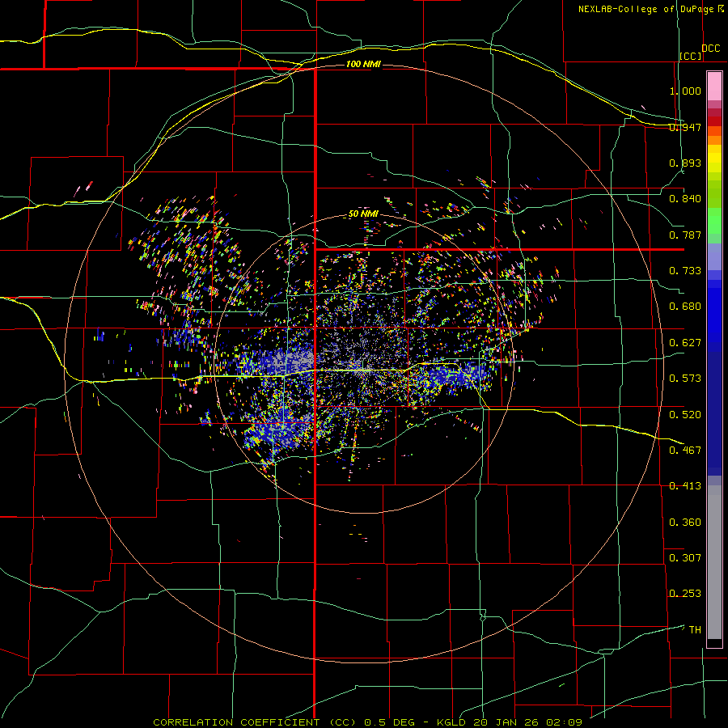Viewport: 728px width, 728px height.
Task: Pick the pink segment at the color bar top
Action: pyautogui.click(x=714, y=87)
